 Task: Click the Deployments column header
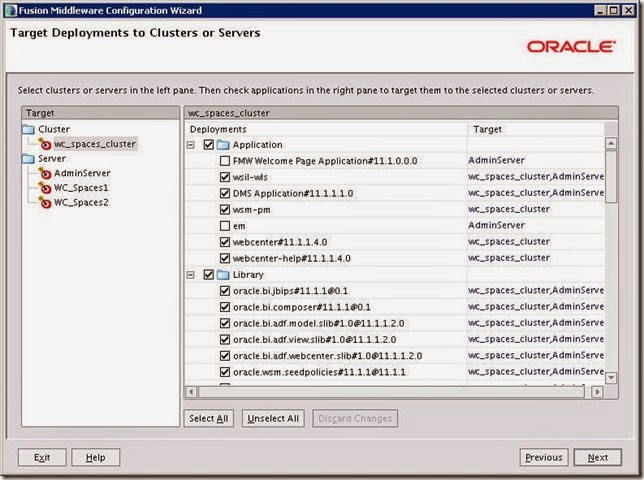327,129
